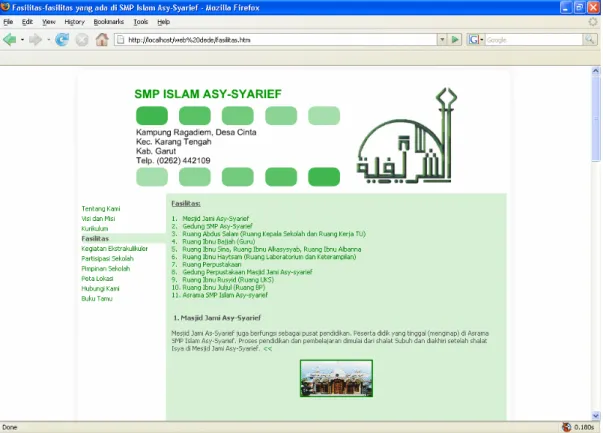The width and height of the screenshot is (603, 433).
Task: Open the Edit menu
Action: (x=27, y=22)
